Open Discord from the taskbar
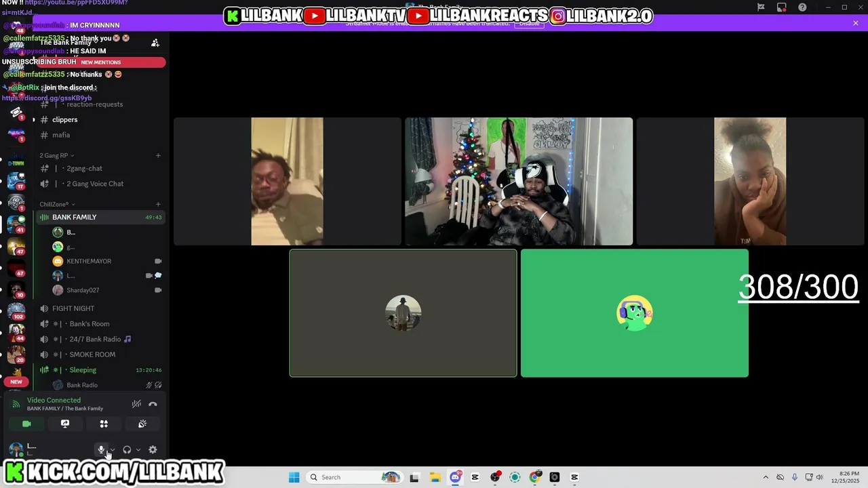Viewport: 868px width, 488px height. pos(456,477)
